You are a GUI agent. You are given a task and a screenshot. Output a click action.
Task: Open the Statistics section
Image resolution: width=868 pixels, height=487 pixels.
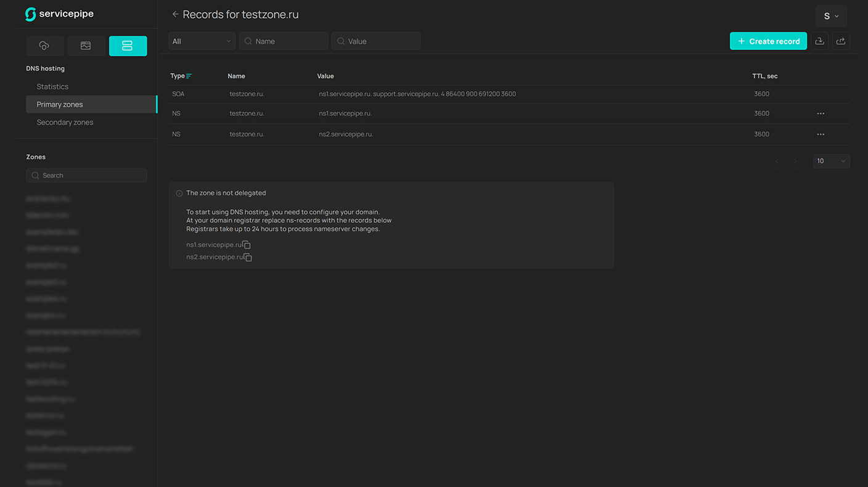tap(52, 87)
